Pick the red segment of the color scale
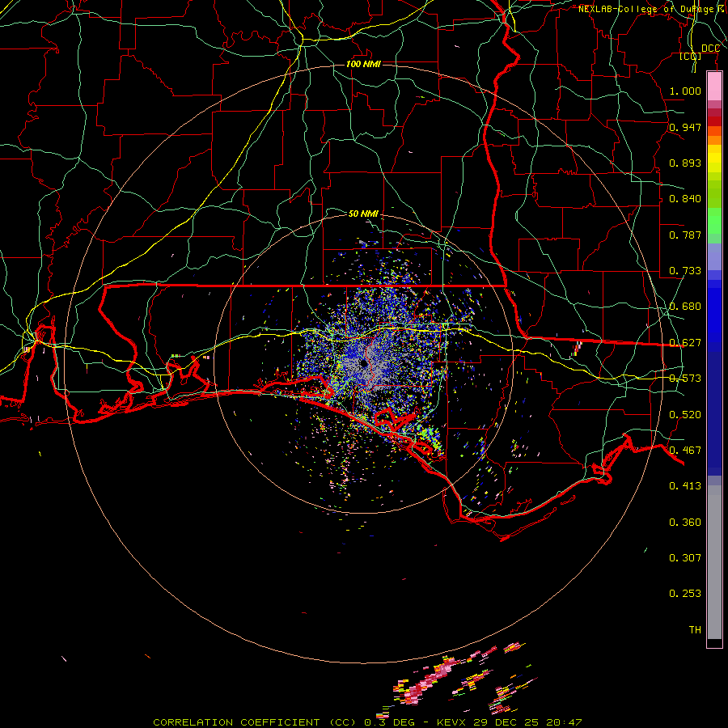Screen dimensions: 728x728 [714, 121]
